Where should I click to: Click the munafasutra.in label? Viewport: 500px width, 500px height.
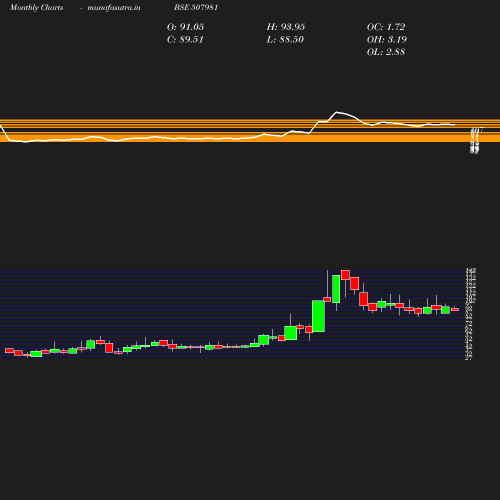pos(114,7)
